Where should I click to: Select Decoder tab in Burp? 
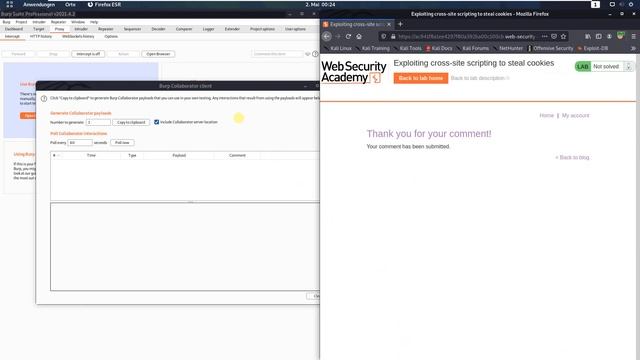coord(158,29)
